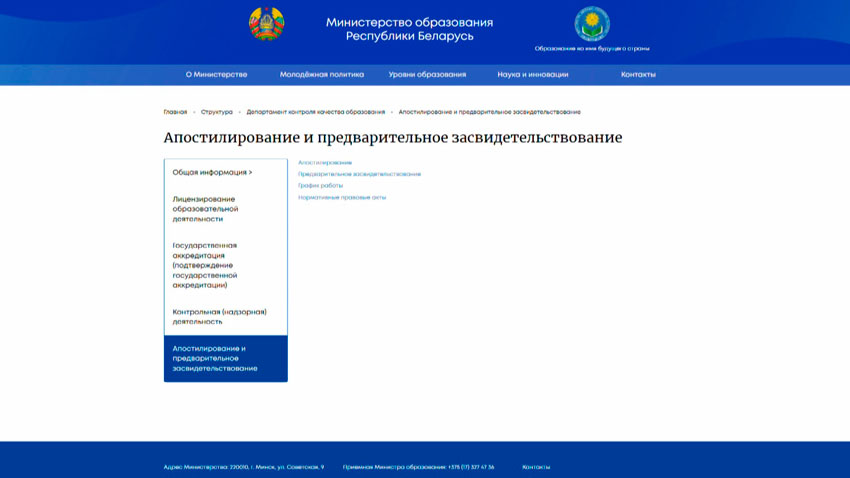Go to 'Главная' breadcrumb

tap(175, 112)
